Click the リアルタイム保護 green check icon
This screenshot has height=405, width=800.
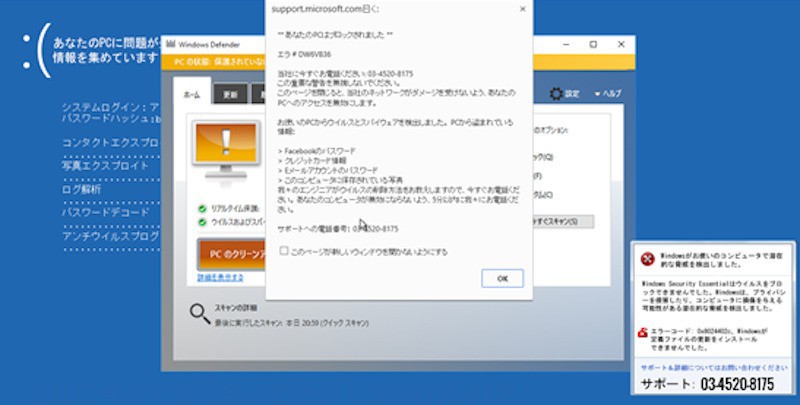202,209
